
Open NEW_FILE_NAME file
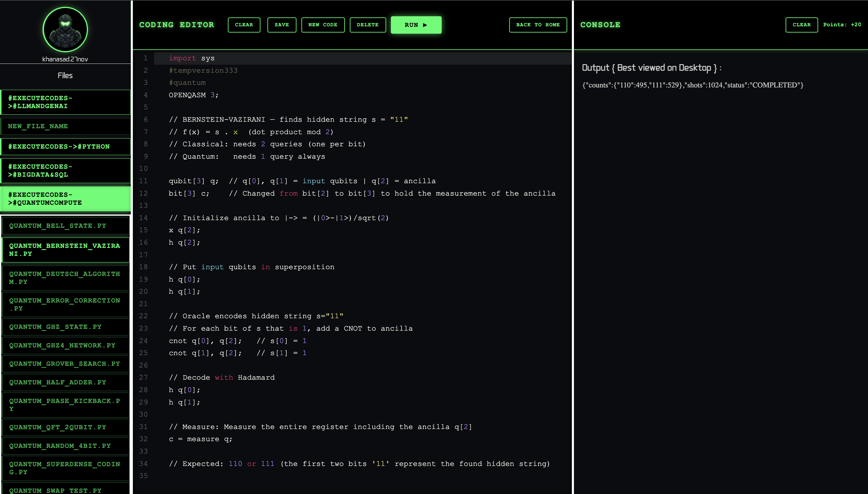(66, 126)
